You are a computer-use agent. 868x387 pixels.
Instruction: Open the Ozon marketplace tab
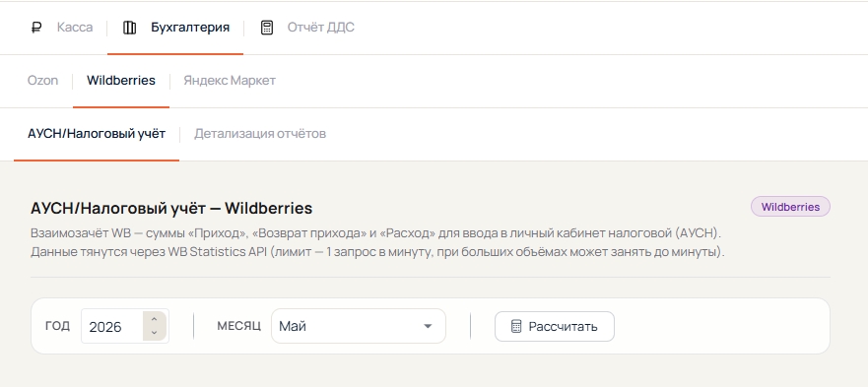(x=42, y=81)
